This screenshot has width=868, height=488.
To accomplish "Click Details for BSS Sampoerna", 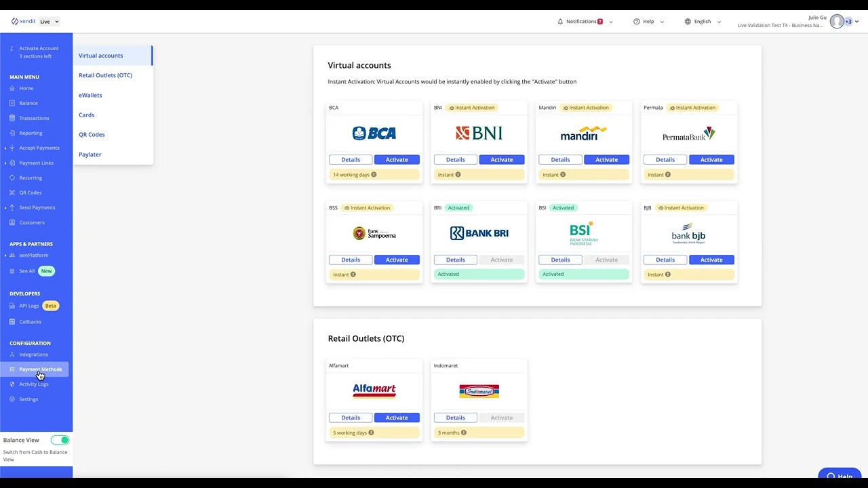I will click(x=351, y=260).
